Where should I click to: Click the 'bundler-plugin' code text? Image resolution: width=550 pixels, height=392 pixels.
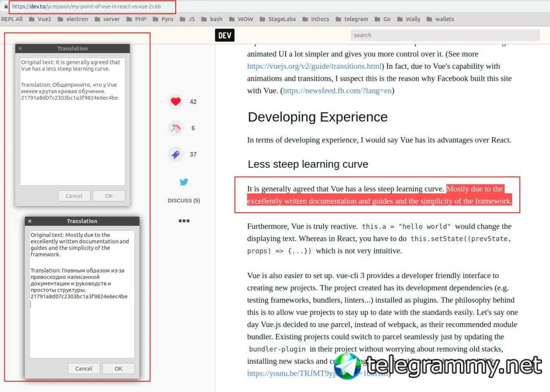click(278, 349)
